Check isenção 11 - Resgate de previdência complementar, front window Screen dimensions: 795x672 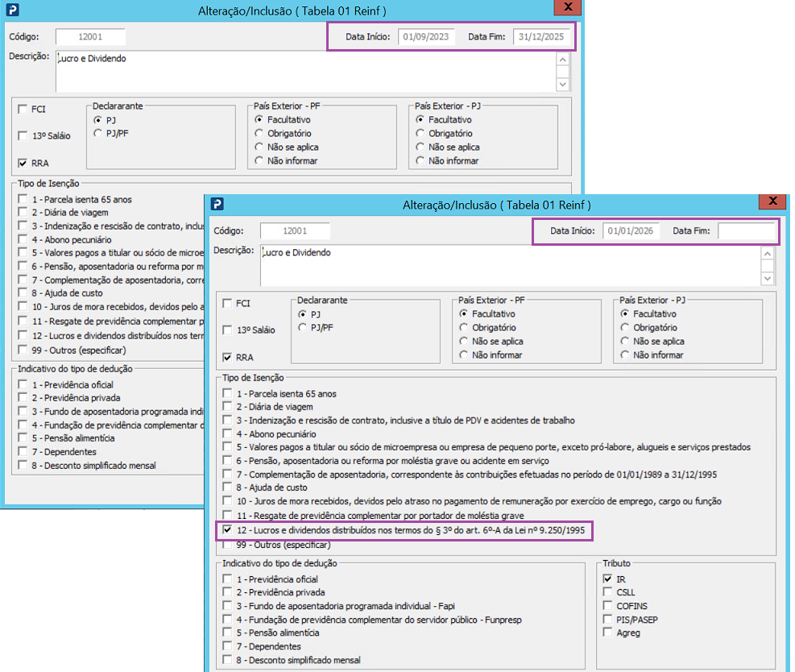click(x=227, y=516)
